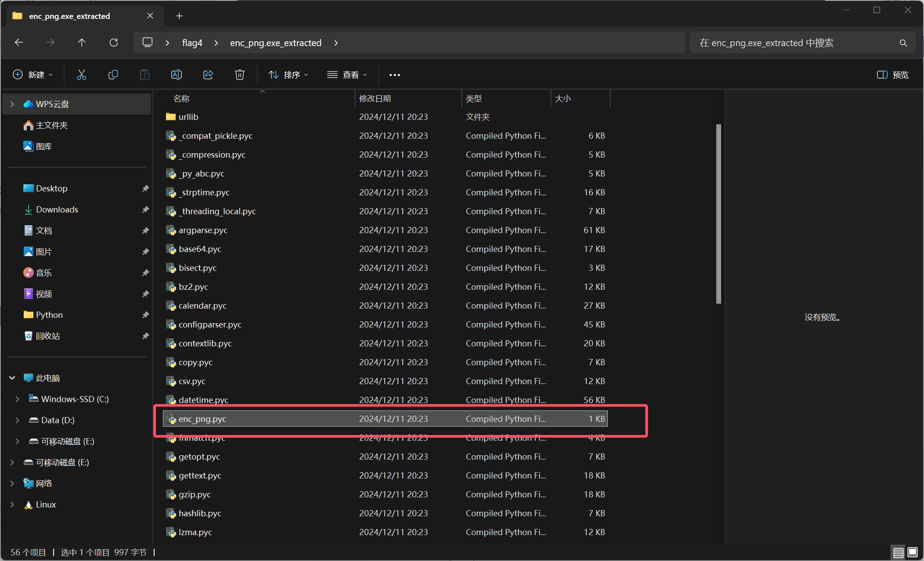Switch to details list view icon
924x561 pixels.
click(899, 552)
